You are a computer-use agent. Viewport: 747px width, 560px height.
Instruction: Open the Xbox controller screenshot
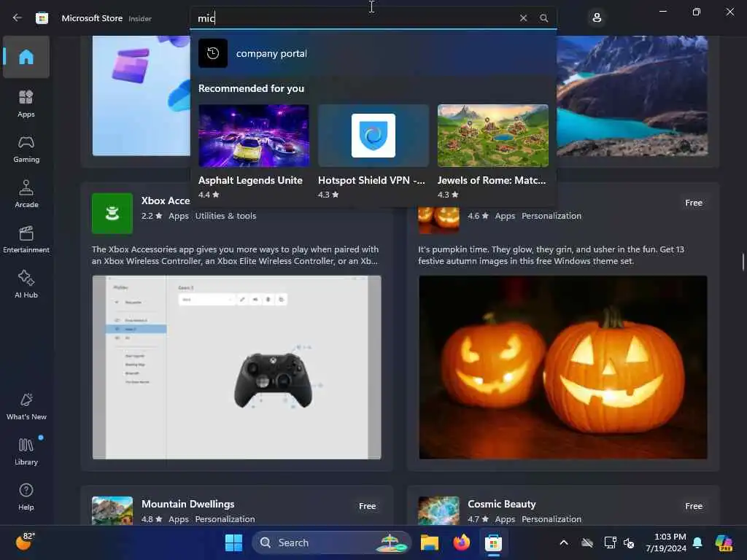[237, 367]
